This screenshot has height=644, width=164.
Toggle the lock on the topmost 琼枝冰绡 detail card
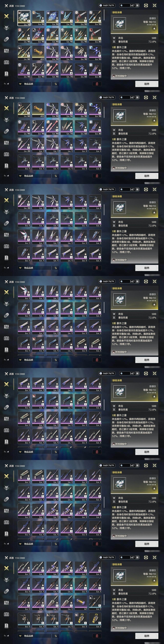click(154, 28)
